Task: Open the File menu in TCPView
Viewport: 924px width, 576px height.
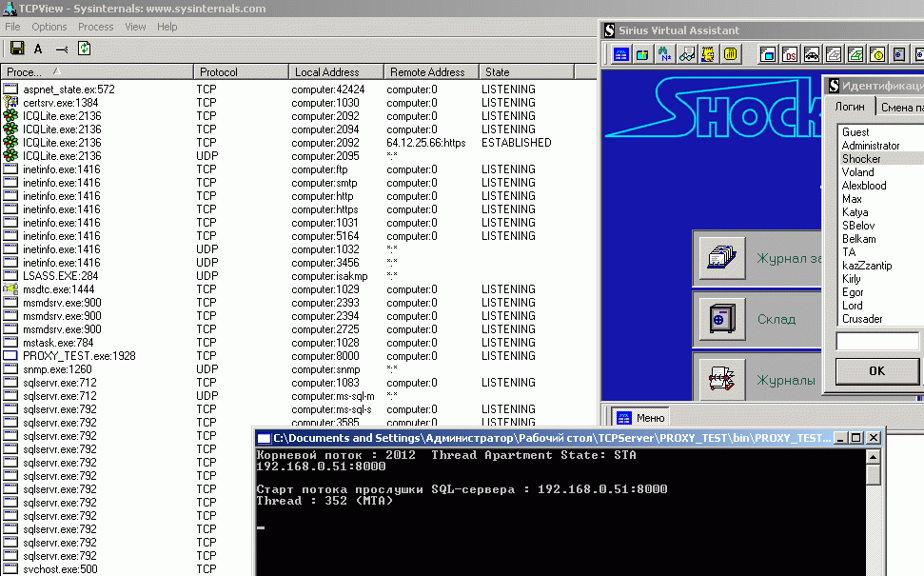Action: point(12,27)
